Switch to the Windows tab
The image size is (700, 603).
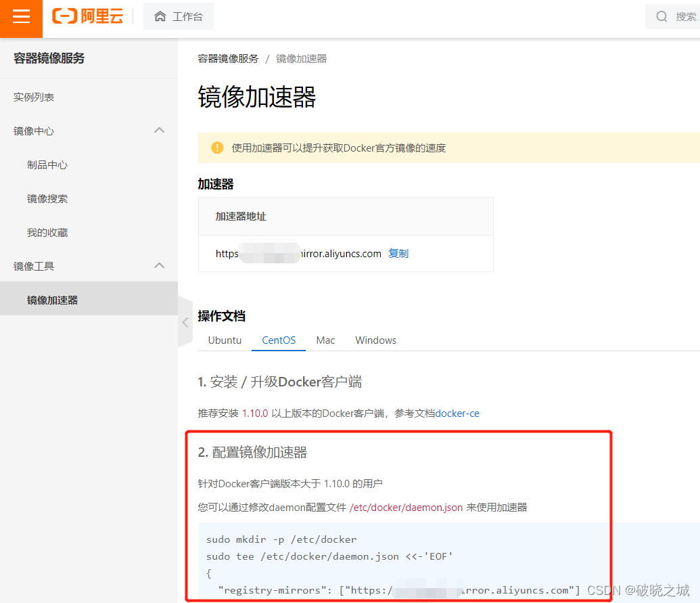click(375, 340)
